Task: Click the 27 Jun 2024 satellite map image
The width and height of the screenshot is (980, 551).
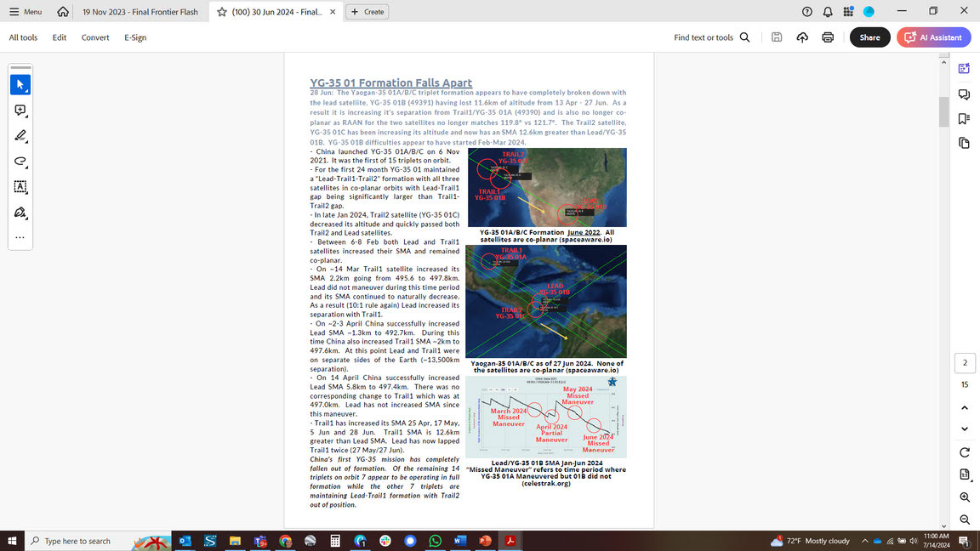Action: [x=545, y=301]
